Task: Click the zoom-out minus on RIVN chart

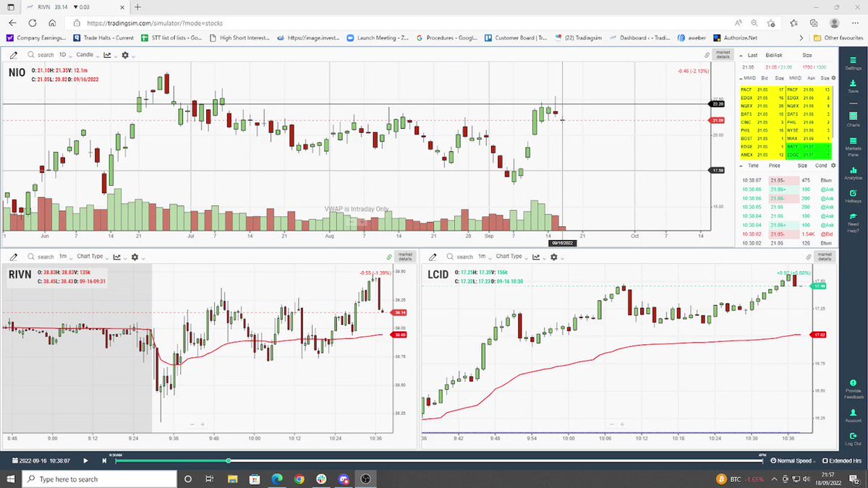Action: (192, 424)
